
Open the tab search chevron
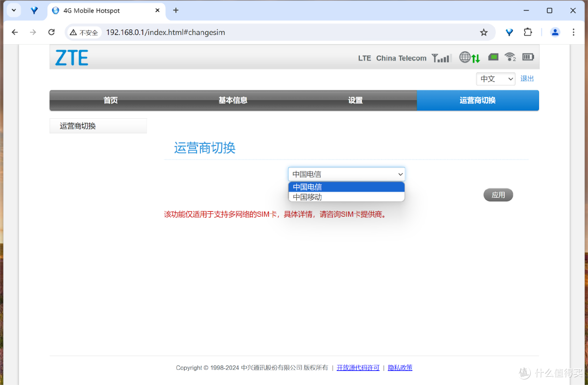point(14,10)
